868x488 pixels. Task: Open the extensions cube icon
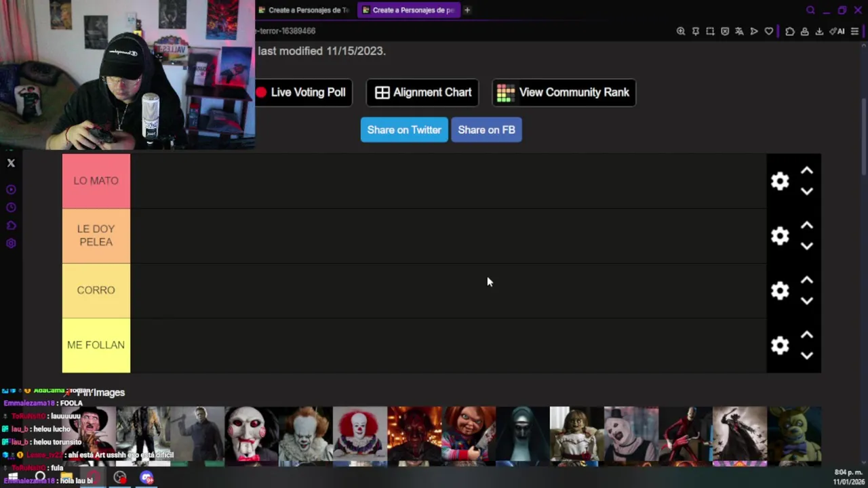[790, 31]
